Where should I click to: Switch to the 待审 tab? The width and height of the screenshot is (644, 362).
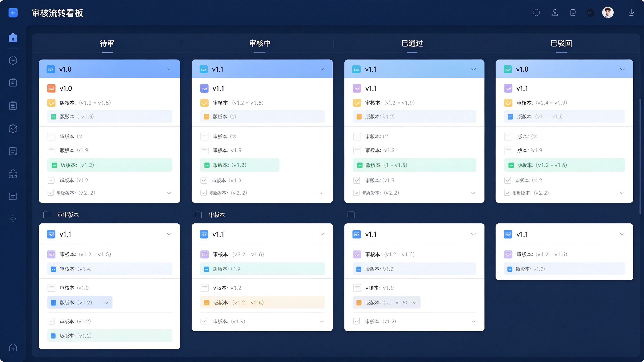pyautogui.click(x=107, y=43)
